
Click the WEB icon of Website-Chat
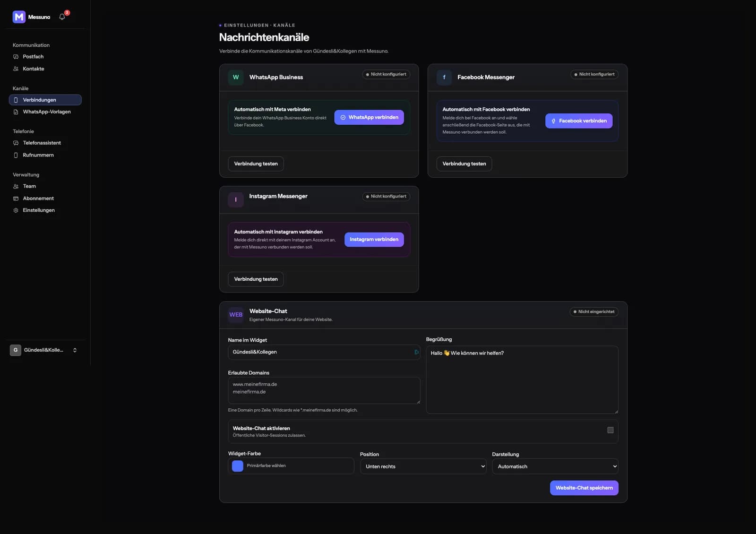coord(236,315)
